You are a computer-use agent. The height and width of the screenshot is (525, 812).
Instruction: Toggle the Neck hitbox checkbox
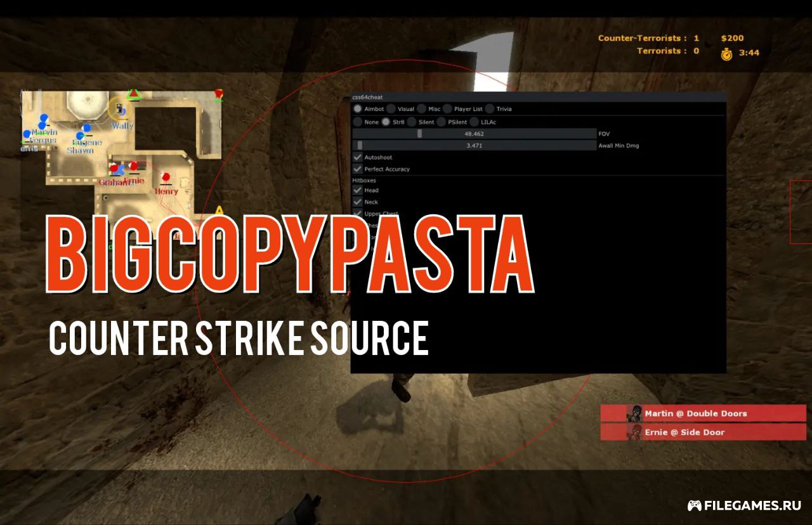358,202
